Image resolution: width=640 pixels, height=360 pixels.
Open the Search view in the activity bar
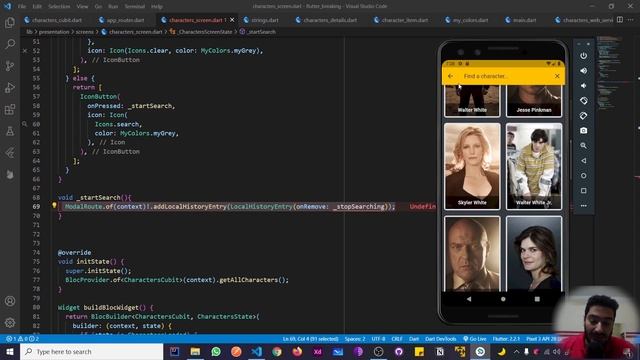(x=10, y=44)
